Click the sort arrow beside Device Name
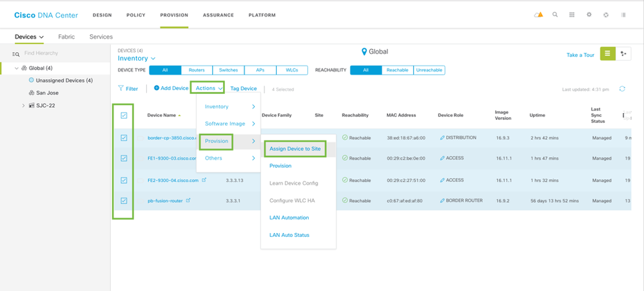The height and width of the screenshot is (291, 644). pos(179,115)
